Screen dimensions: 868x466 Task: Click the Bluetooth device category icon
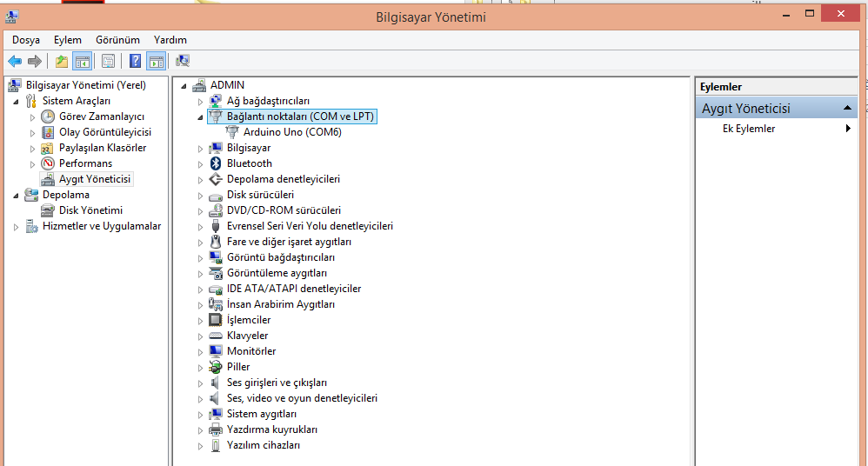click(216, 163)
